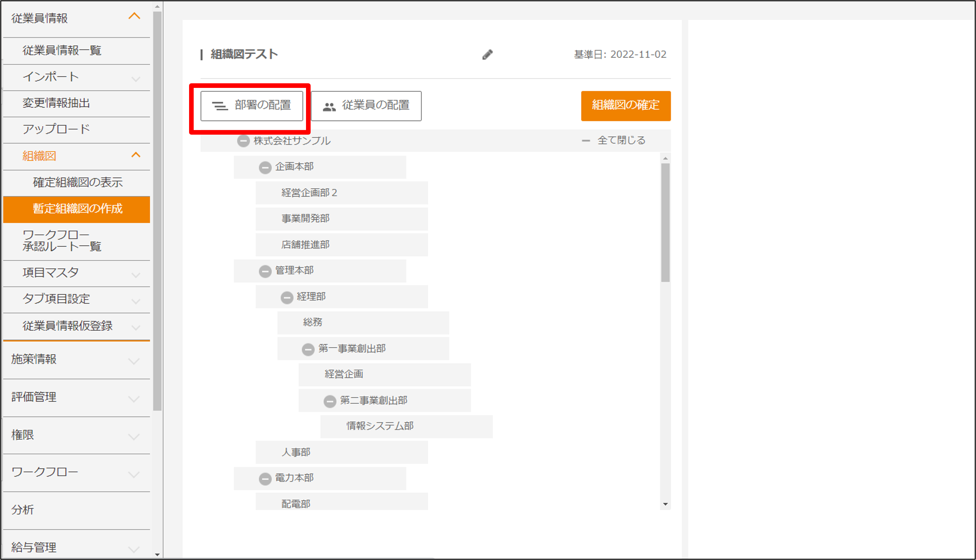Click the org tree scrollbar down arrow
The width and height of the screenshot is (976, 560).
click(x=665, y=504)
